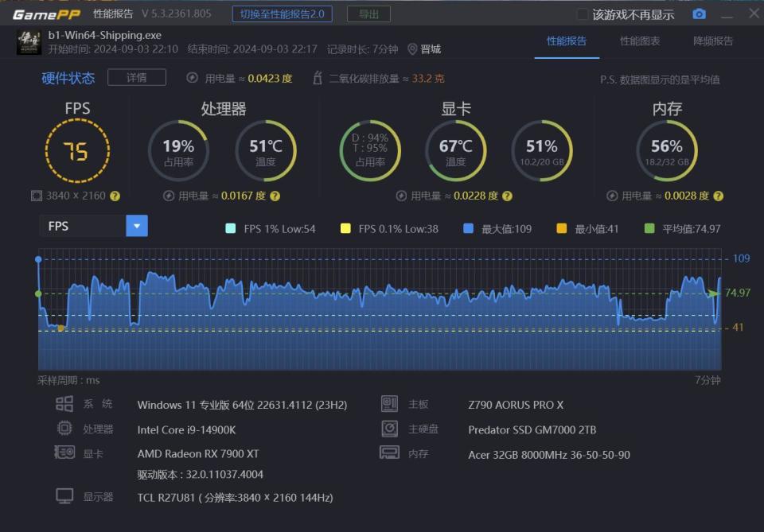Click the Windows system icon beside 系统

pos(64,404)
